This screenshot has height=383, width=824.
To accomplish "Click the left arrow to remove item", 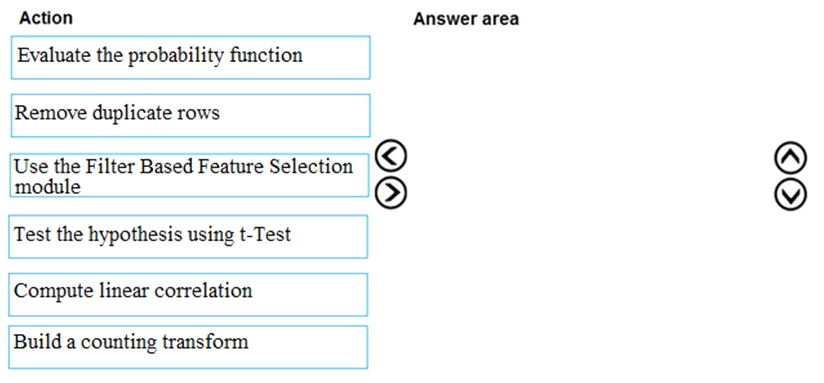I will point(392,157).
